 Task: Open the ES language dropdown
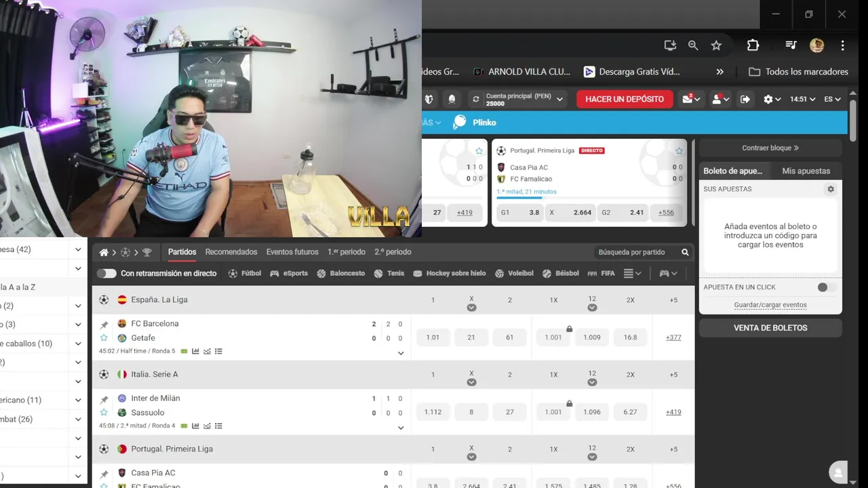[x=833, y=99]
